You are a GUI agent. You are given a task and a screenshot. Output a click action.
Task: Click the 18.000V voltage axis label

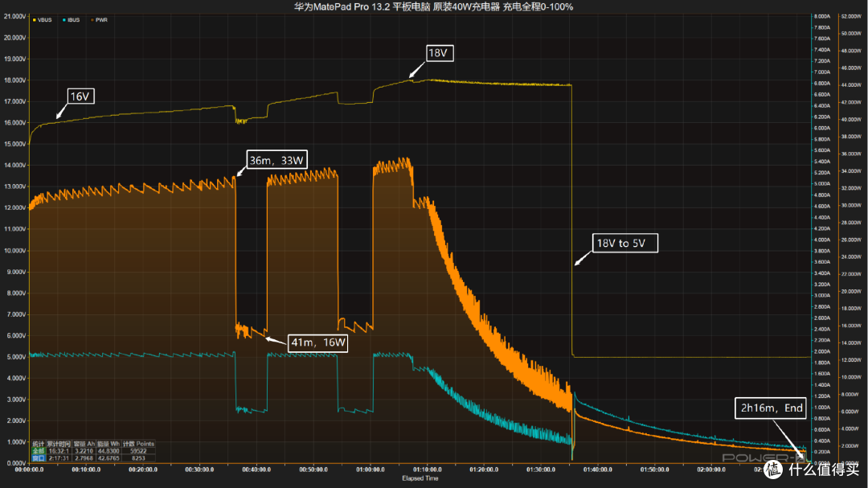[15, 80]
